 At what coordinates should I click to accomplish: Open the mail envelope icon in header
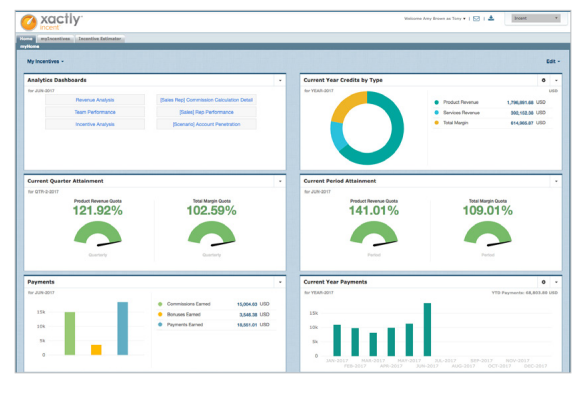coord(476,18)
